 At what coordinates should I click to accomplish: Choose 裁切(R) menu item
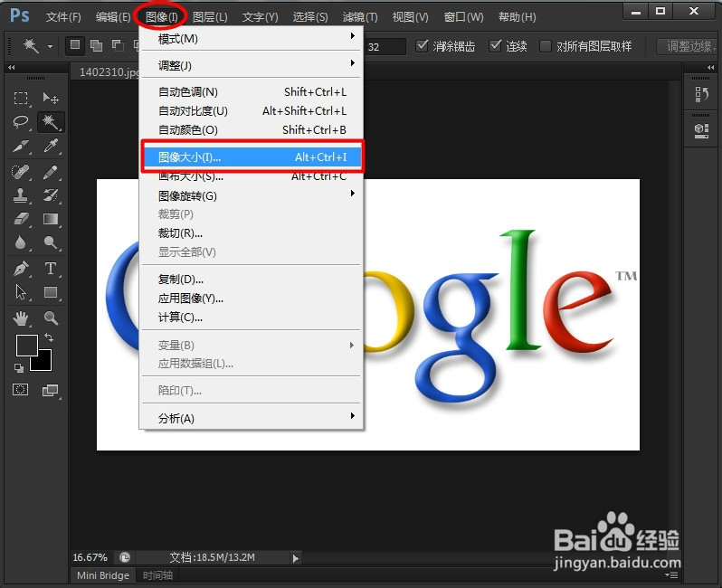252,233
